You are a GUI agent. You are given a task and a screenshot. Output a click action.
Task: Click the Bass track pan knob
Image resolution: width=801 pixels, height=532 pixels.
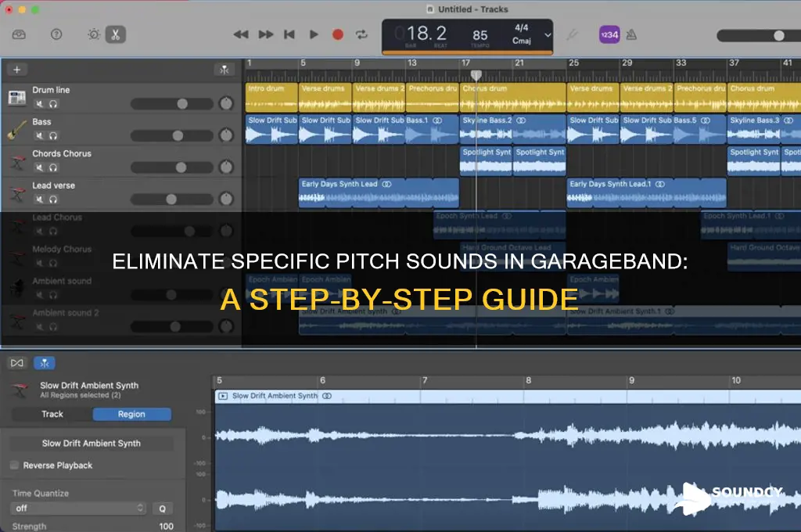tap(226, 135)
